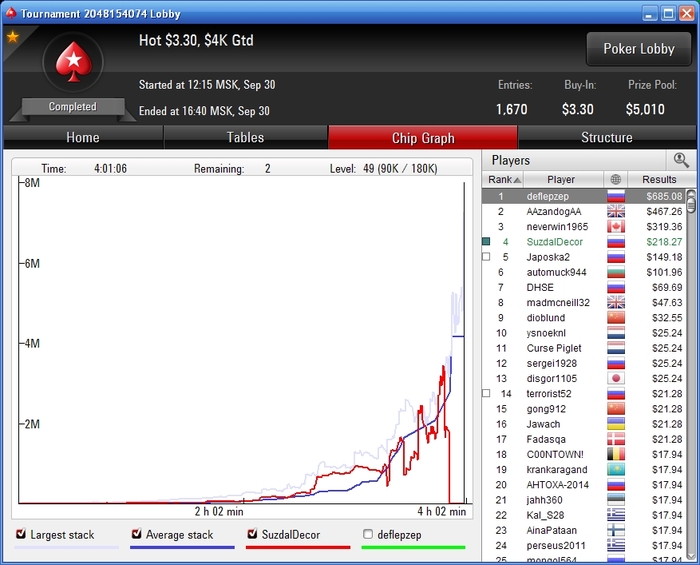This screenshot has width=700, height=565.
Task: Click the Ukrainian flag beside Jawach
Action: coord(616,424)
